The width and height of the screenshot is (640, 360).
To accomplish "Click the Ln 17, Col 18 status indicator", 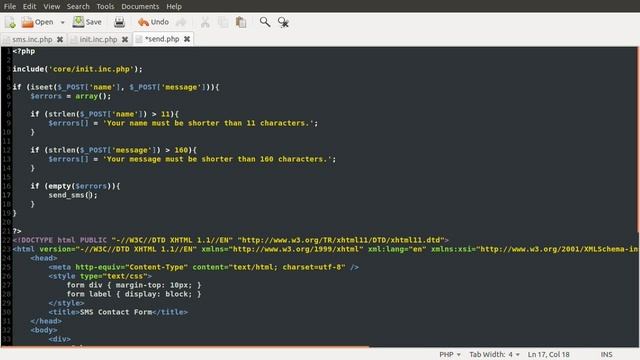I will (x=549, y=354).
